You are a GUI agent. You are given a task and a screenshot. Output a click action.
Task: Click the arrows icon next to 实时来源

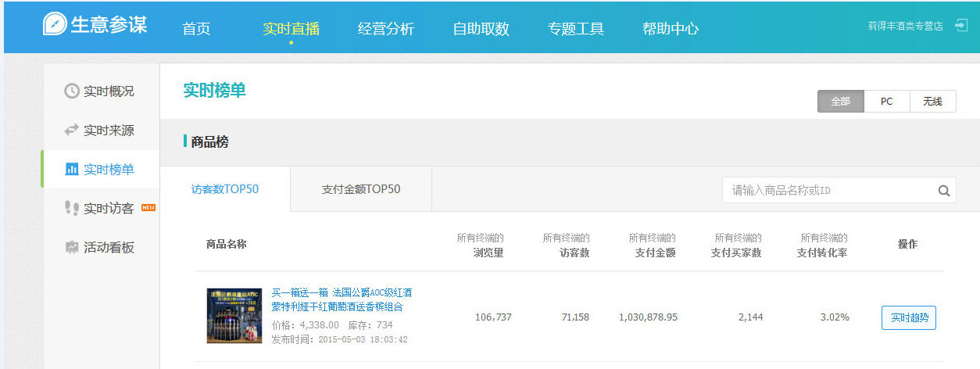click(71, 131)
